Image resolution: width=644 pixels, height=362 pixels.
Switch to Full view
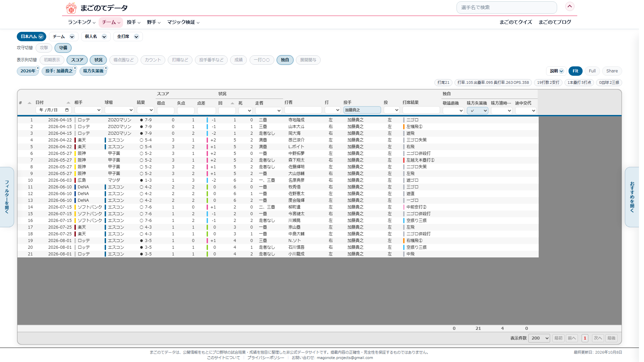coord(592,71)
